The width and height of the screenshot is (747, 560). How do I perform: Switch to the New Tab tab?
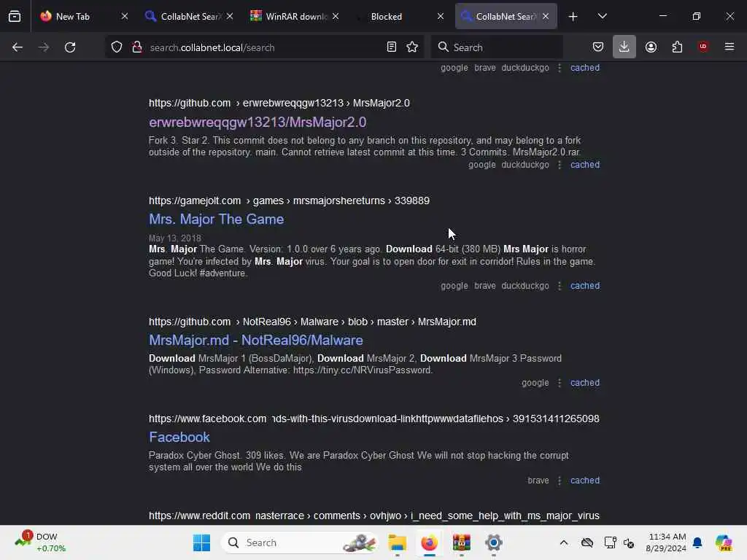click(73, 17)
